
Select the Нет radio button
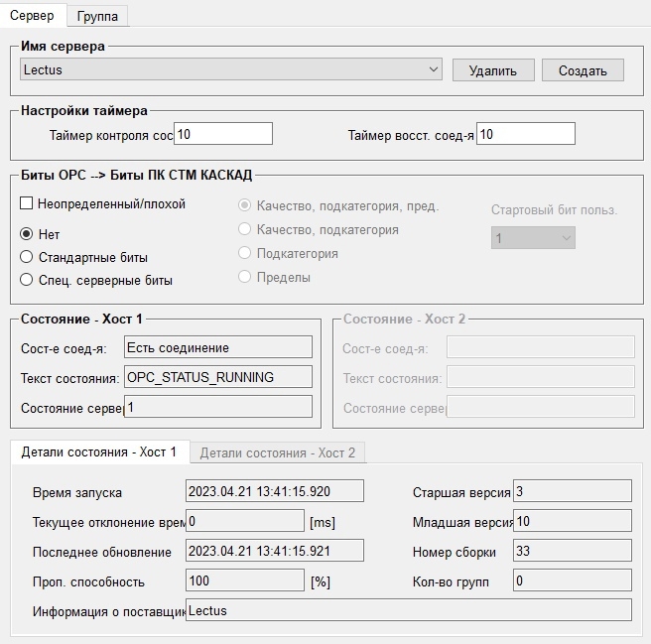pos(26,234)
